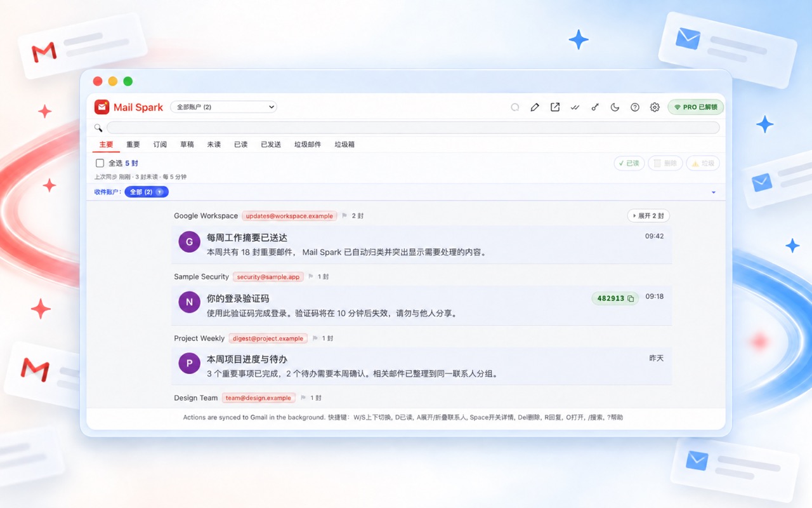Switch to the 草稿 tab
Viewport: 812px width, 508px height.
187,145
